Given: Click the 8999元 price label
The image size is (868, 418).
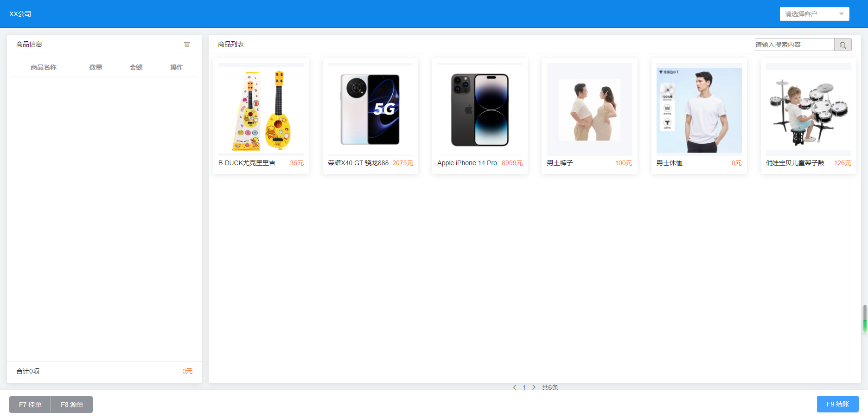Looking at the screenshot, I should [512, 163].
